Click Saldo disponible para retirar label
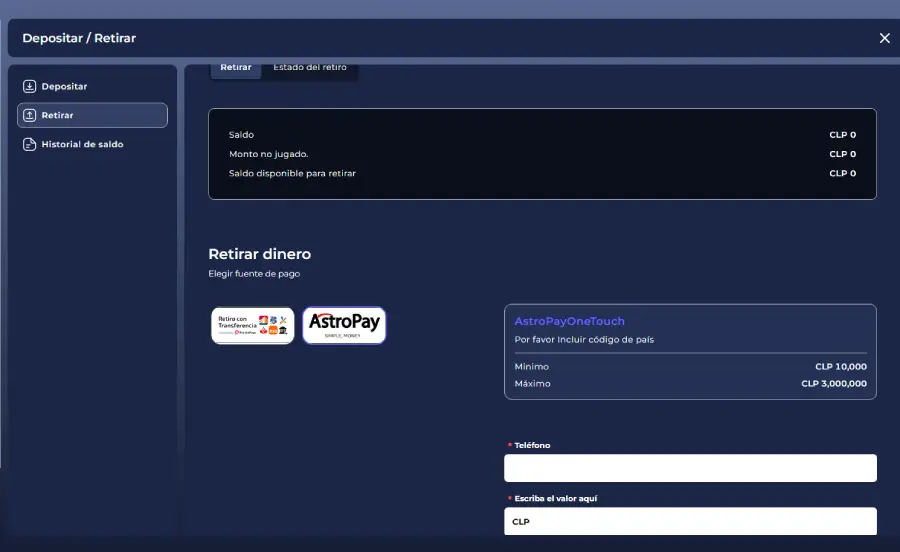The image size is (900, 552). tap(292, 173)
